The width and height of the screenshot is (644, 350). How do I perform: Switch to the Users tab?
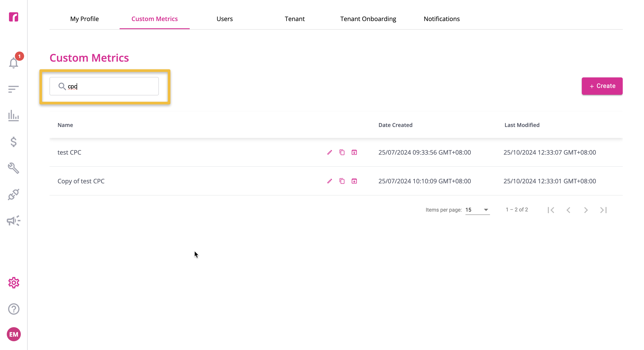click(x=225, y=19)
